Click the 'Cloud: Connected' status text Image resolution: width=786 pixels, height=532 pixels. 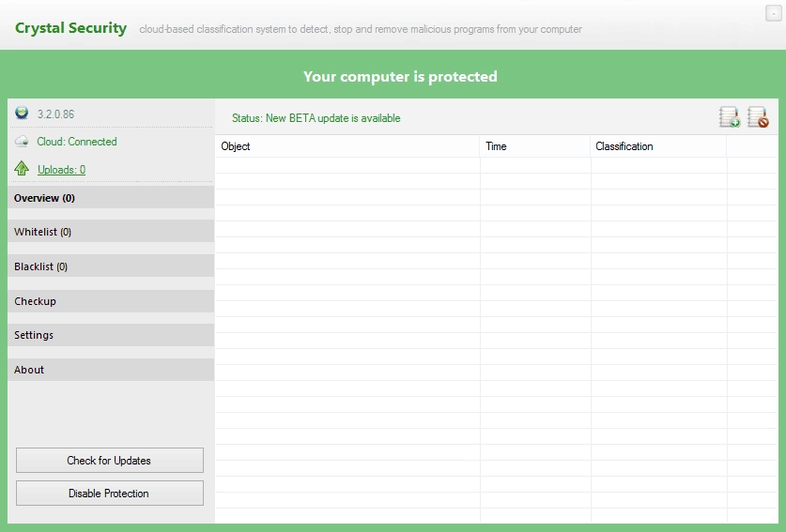(x=77, y=142)
